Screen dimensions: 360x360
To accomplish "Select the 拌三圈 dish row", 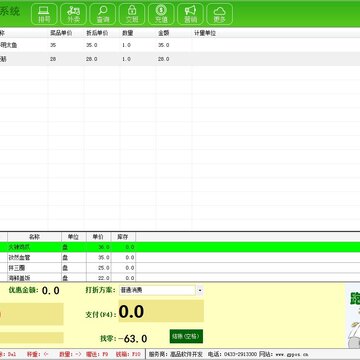I will pos(180,268).
